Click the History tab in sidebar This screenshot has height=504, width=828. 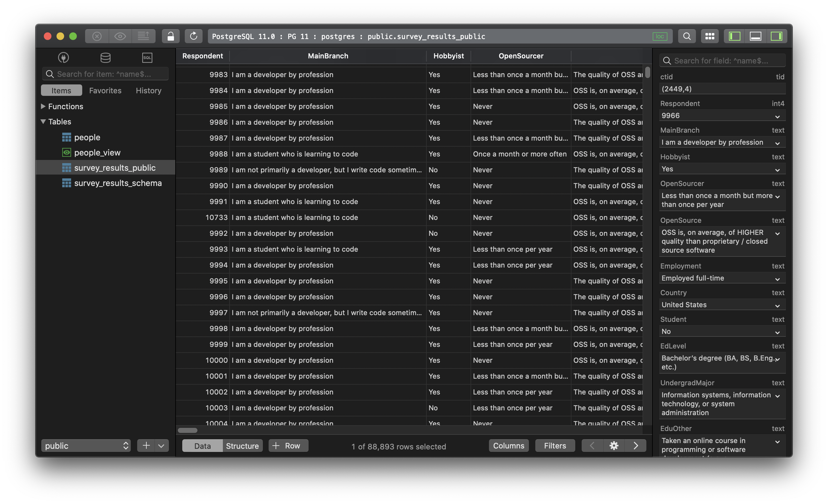click(x=149, y=90)
